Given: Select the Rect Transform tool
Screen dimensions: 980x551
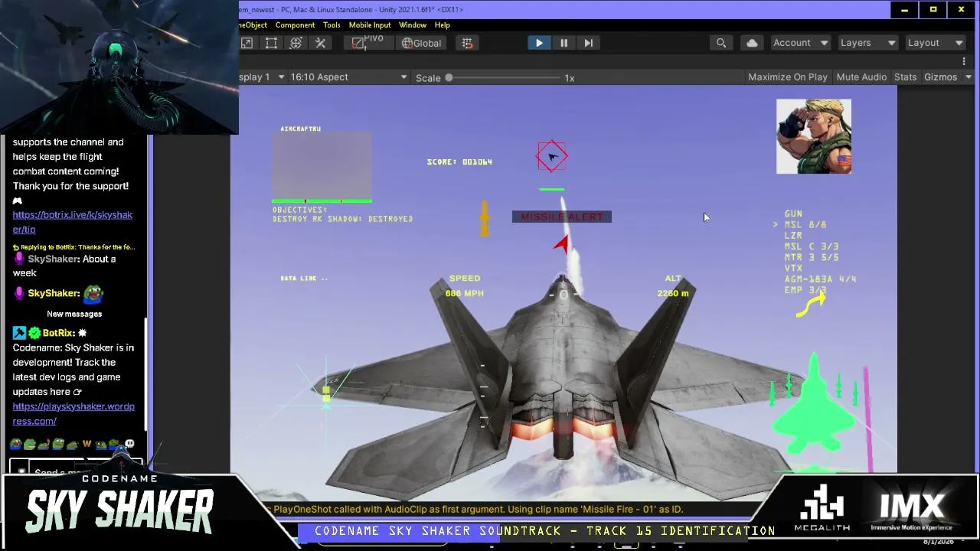Looking at the screenshot, I should tap(271, 43).
